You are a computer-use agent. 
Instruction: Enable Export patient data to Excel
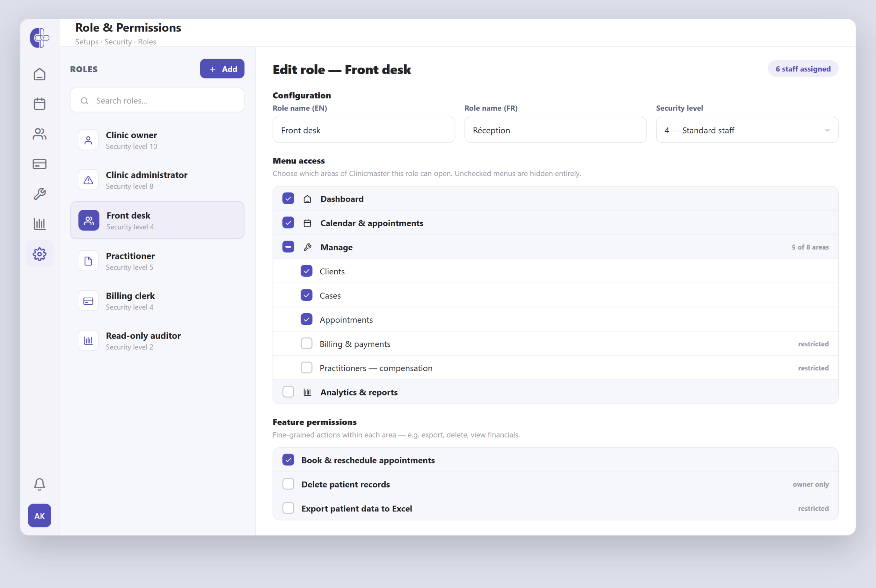pyautogui.click(x=288, y=508)
